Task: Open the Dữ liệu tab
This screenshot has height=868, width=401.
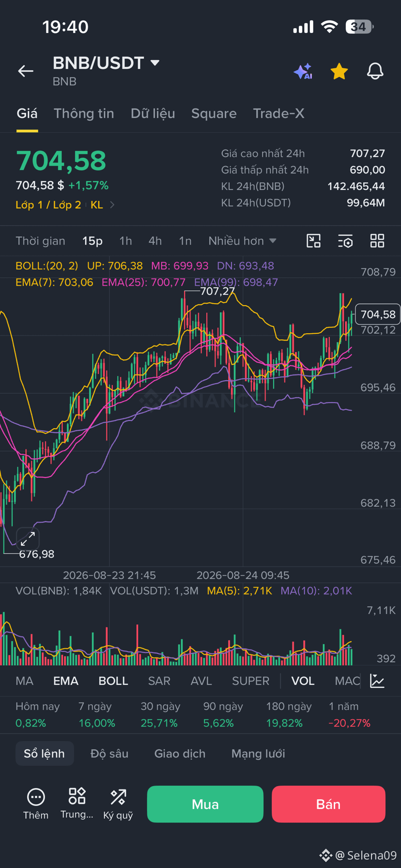Action: click(153, 113)
